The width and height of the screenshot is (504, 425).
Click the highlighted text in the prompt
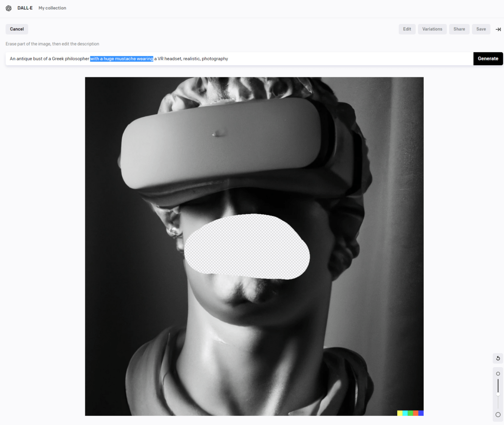pos(121,59)
